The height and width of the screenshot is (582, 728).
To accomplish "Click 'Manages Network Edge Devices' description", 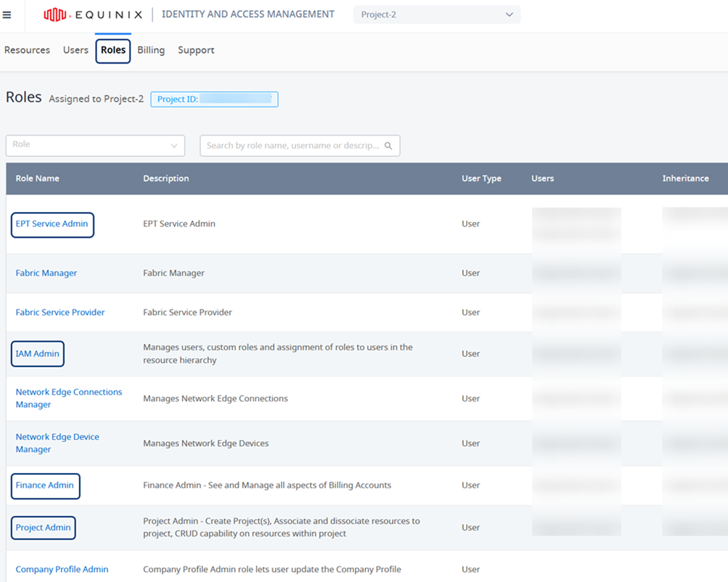I will pyautogui.click(x=205, y=443).
